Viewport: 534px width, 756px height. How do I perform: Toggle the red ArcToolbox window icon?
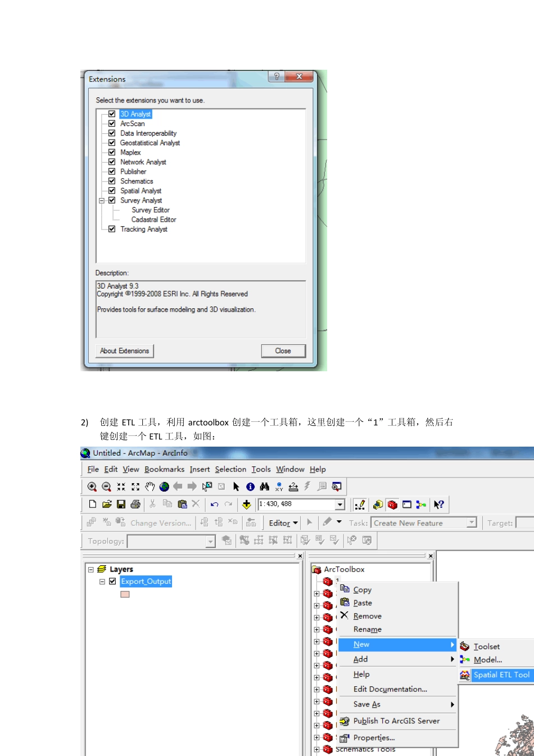pyautogui.click(x=392, y=505)
